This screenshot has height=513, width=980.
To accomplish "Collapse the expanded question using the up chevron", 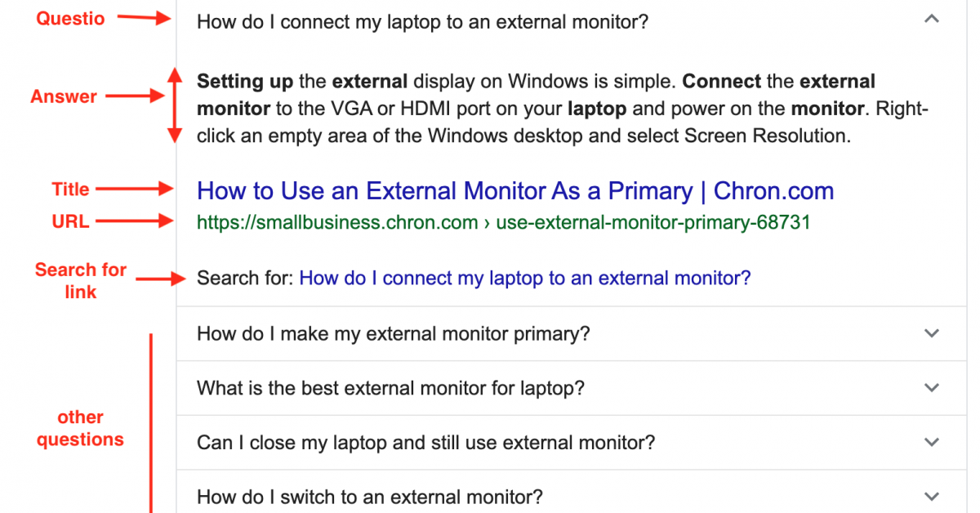I will click(931, 20).
